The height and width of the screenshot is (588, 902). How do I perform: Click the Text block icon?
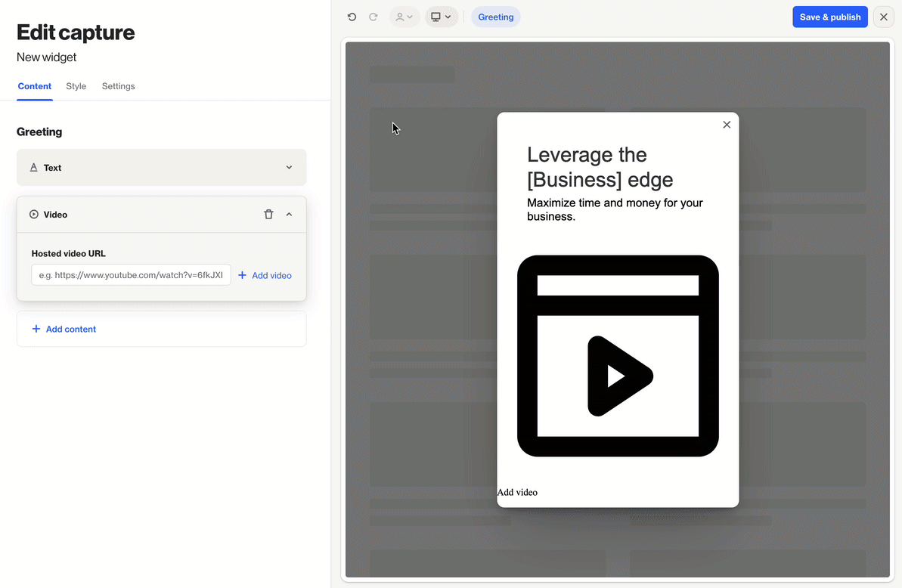33,167
